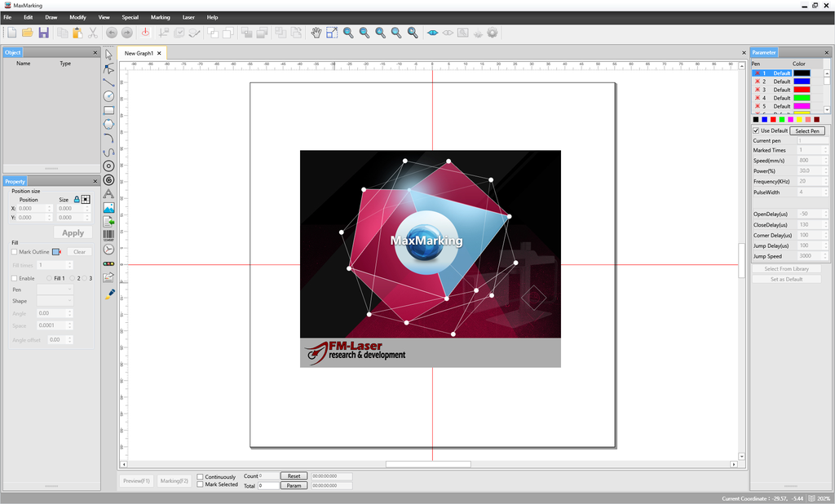Click the horizontal canvas scrollbar thumb
This screenshot has width=835, height=504.
click(x=428, y=464)
